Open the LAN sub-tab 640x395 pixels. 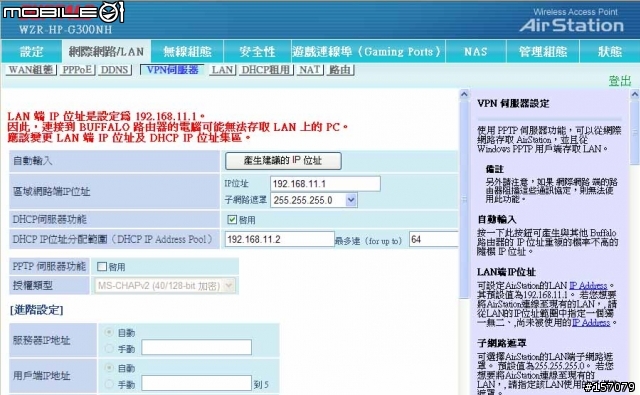tap(222, 70)
